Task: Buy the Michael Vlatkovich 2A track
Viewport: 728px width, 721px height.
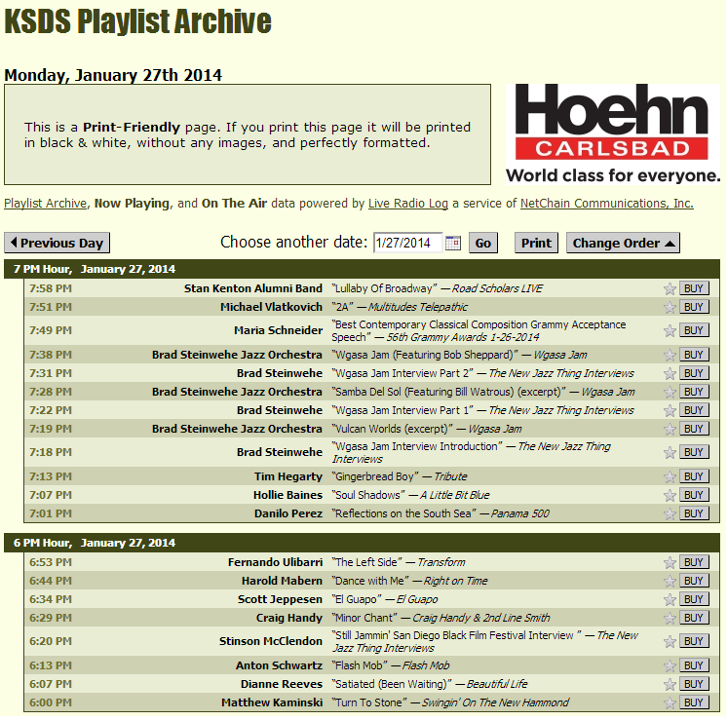Action: coord(696,307)
